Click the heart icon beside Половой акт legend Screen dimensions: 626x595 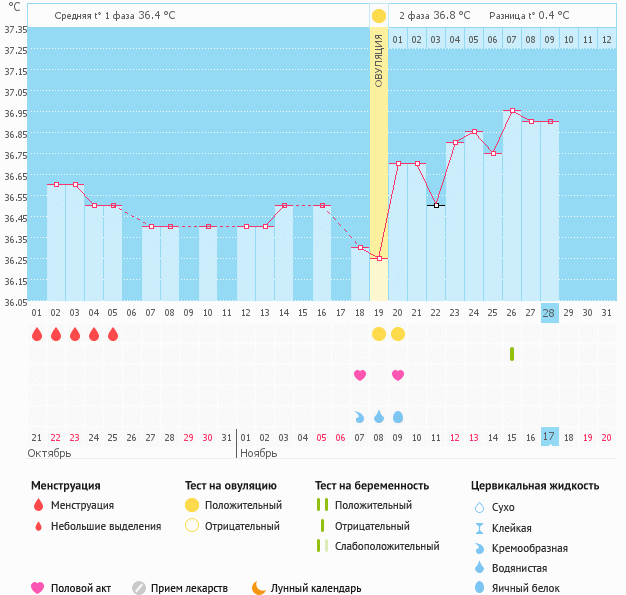coord(38,588)
